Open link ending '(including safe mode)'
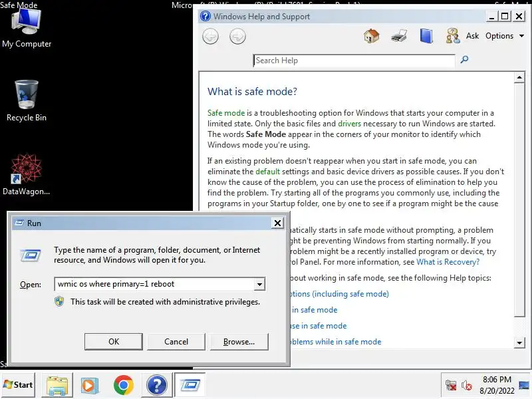532x399 pixels. [x=339, y=294]
